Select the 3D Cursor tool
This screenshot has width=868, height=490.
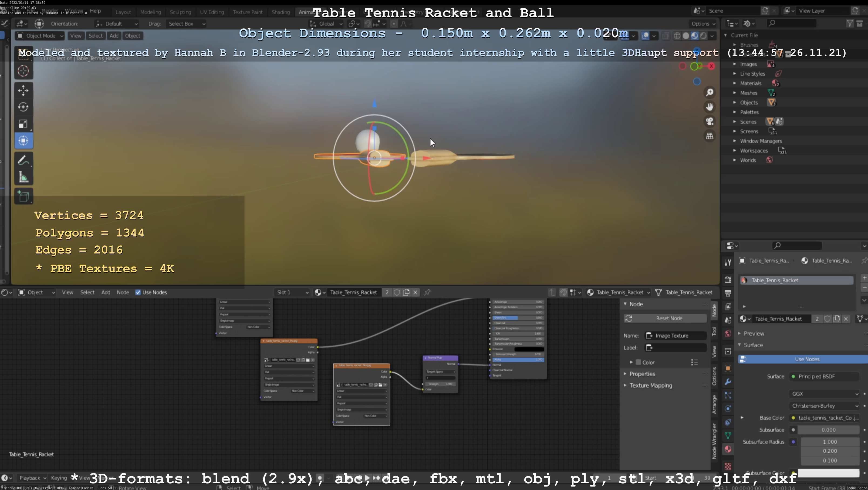(x=23, y=71)
